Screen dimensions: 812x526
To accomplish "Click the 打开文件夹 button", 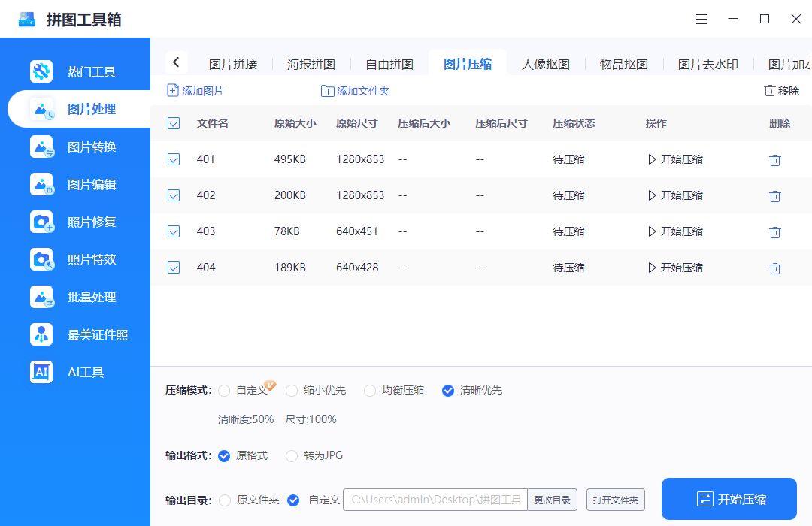I will (x=615, y=500).
